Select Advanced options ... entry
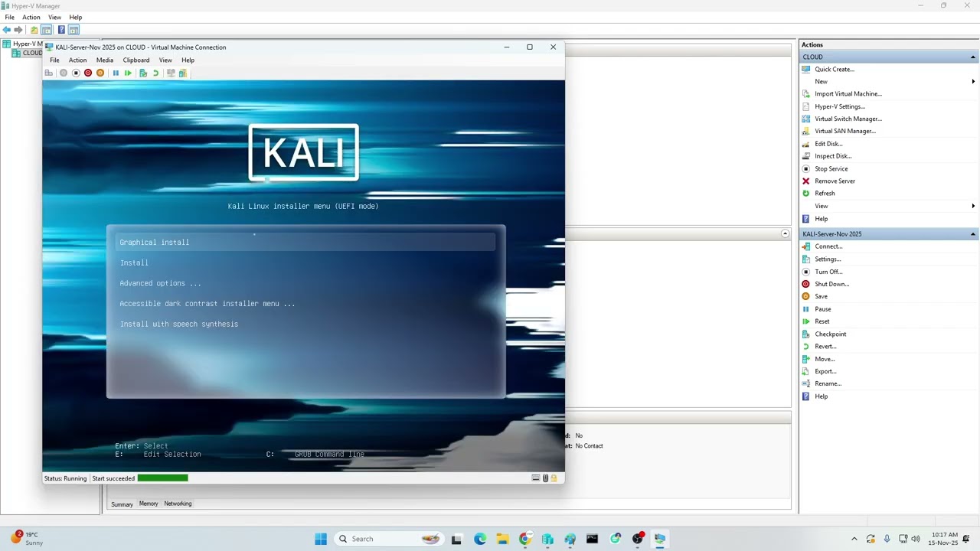980x551 pixels. coord(160,283)
